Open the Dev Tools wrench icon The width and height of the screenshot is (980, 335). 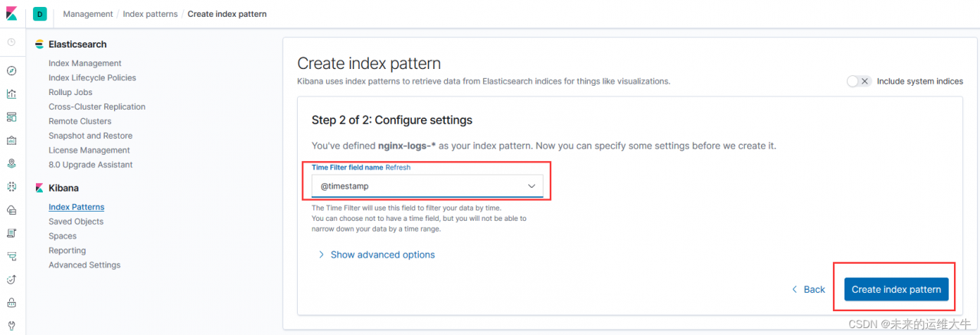pyautogui.click(x=11, y=325)
